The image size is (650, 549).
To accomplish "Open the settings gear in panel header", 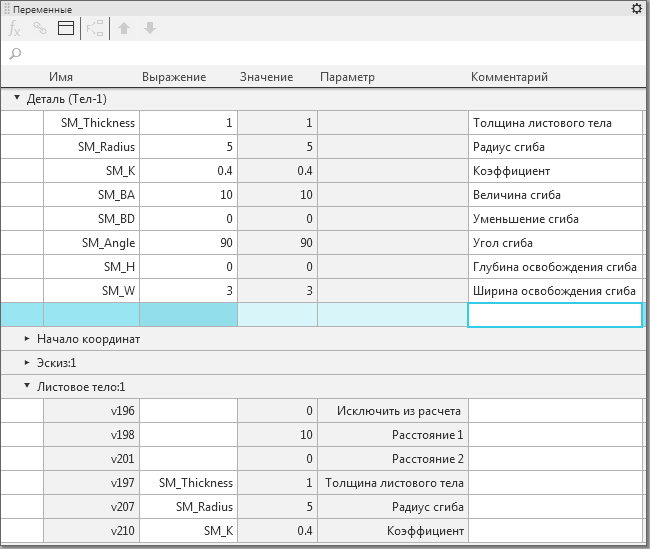I will [x=637, y=8].
